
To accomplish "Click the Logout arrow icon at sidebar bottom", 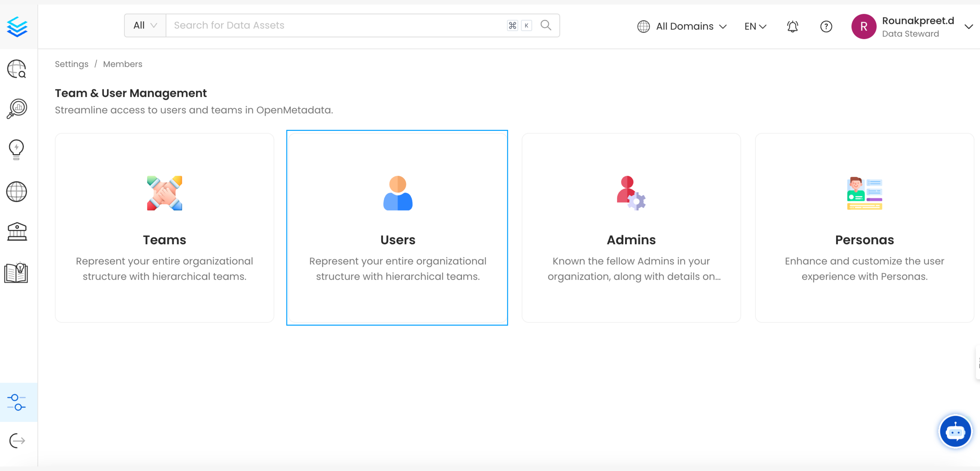I will (x=17, y=440).
